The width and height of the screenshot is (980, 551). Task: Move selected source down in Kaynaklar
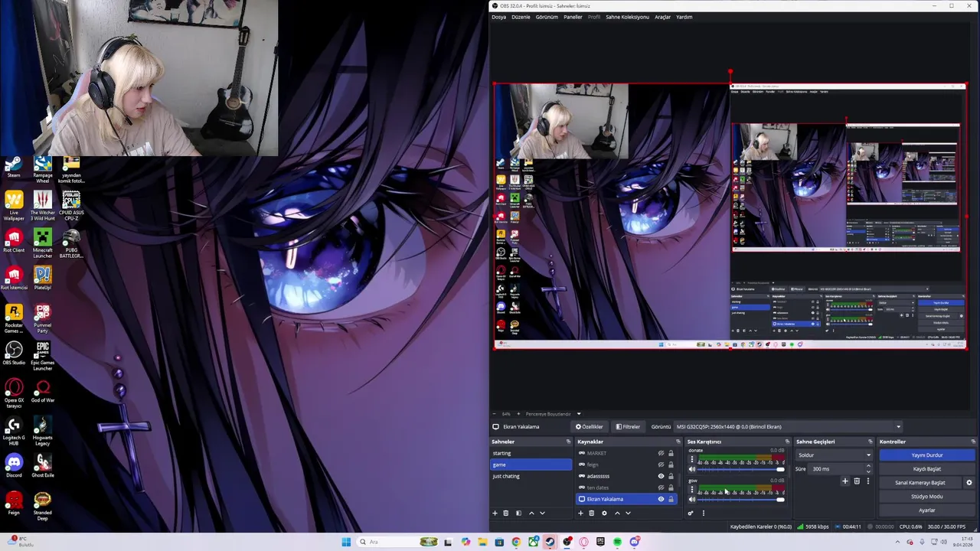pos(628,513)
